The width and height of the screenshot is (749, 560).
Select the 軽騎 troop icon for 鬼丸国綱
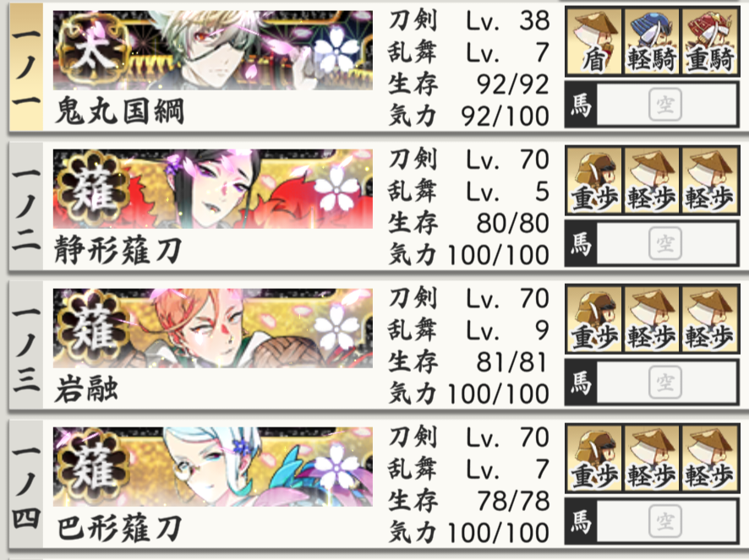tap(652, 42)
